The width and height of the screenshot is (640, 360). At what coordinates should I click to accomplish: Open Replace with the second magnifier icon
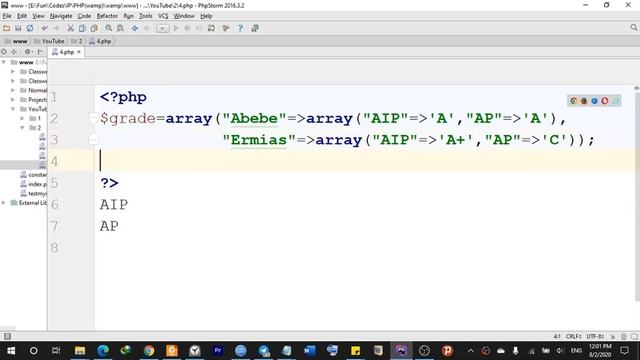coord(120,28)
